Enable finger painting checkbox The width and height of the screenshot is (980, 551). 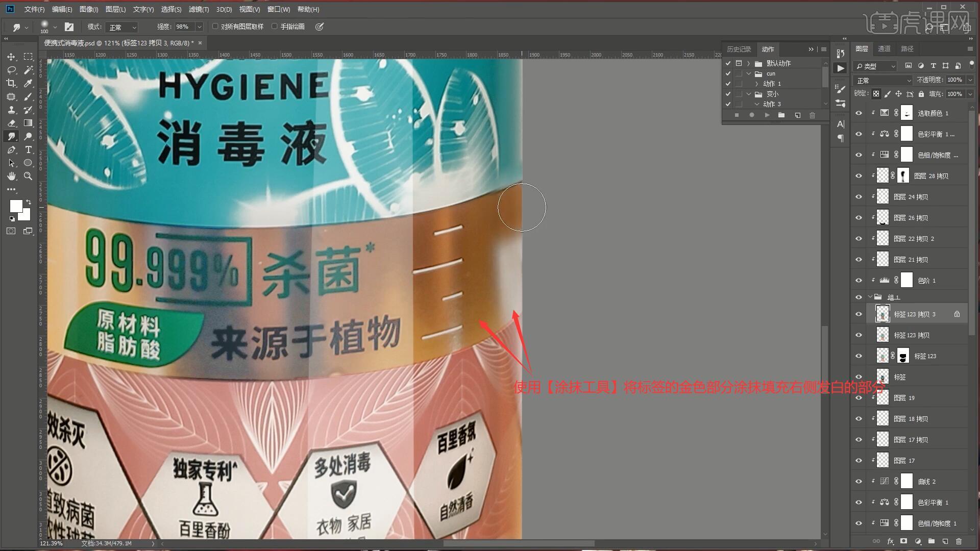[275, 27]
